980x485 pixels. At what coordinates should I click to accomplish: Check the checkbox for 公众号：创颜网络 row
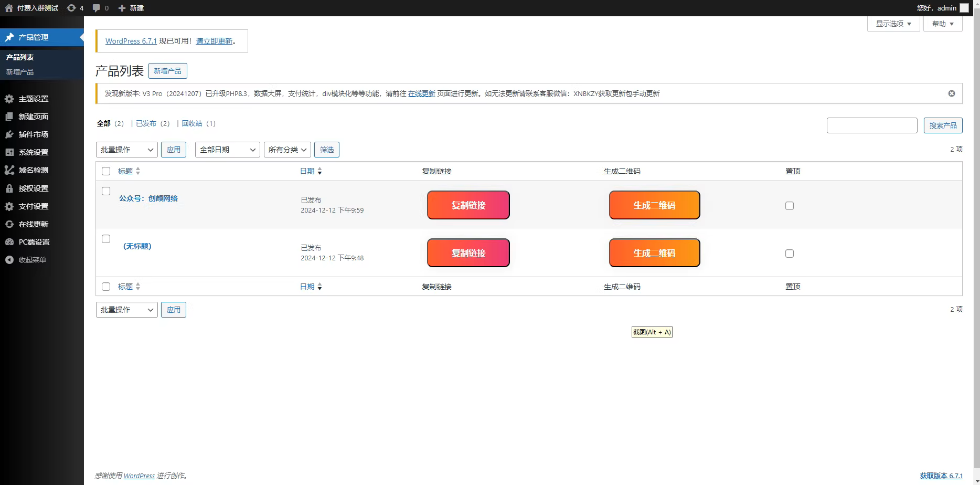click(106, 191)
